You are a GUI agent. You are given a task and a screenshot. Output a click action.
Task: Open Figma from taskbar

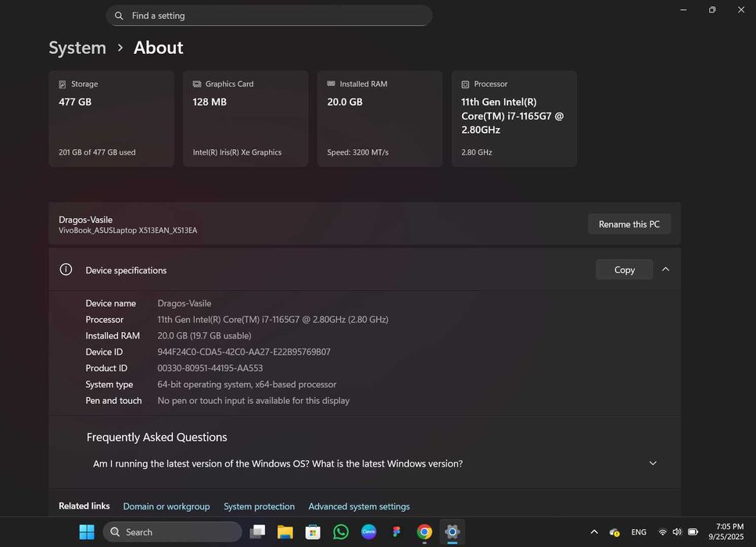(x=396, y=532)
